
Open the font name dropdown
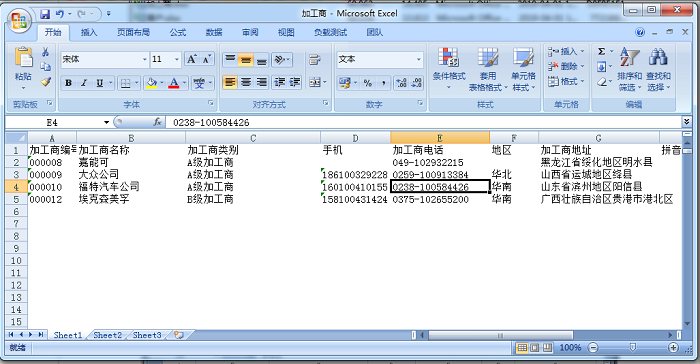tap(145, 59)
